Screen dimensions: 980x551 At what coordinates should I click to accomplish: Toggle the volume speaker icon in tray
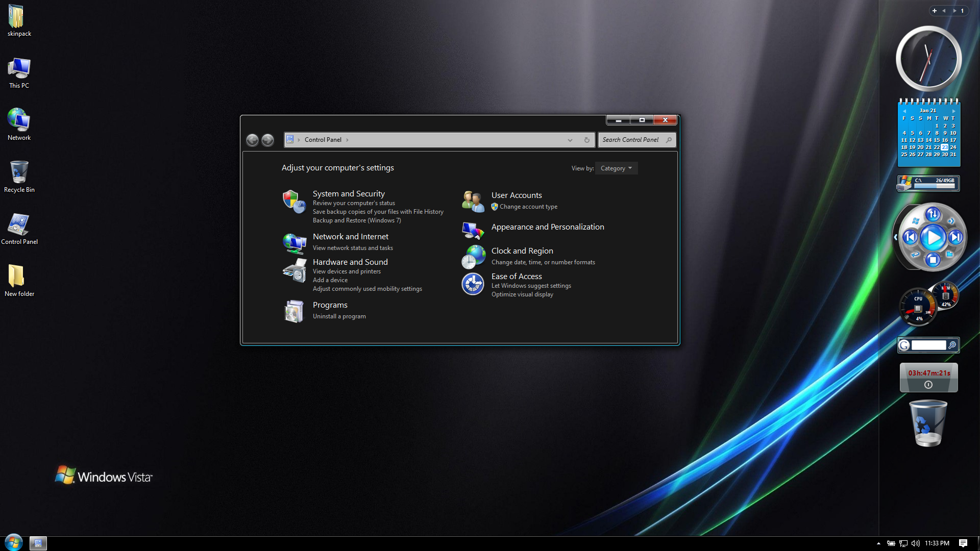click(x=916, y=543)
